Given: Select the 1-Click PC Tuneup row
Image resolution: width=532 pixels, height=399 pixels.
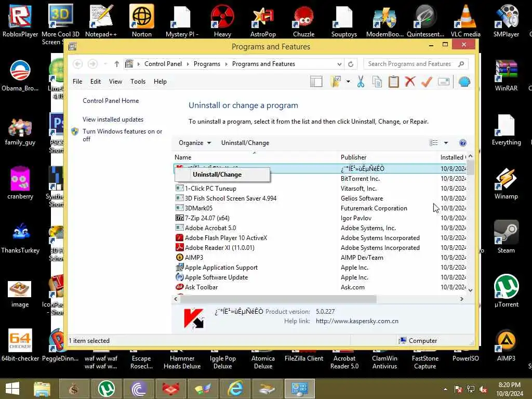Looking at the screenshot, I should (320, 189).
